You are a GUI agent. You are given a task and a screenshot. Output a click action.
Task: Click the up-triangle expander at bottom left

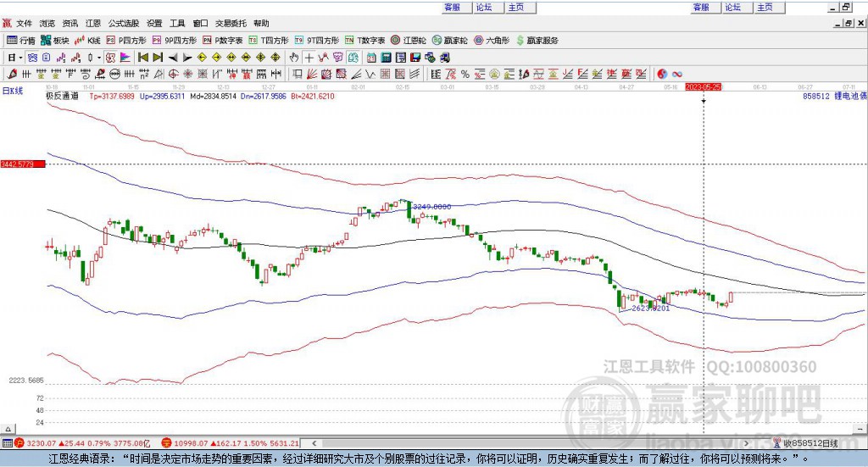8,429
